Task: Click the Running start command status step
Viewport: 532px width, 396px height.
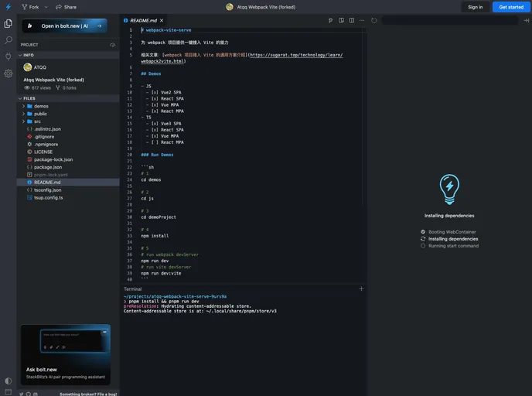Action: click(450, 246)
